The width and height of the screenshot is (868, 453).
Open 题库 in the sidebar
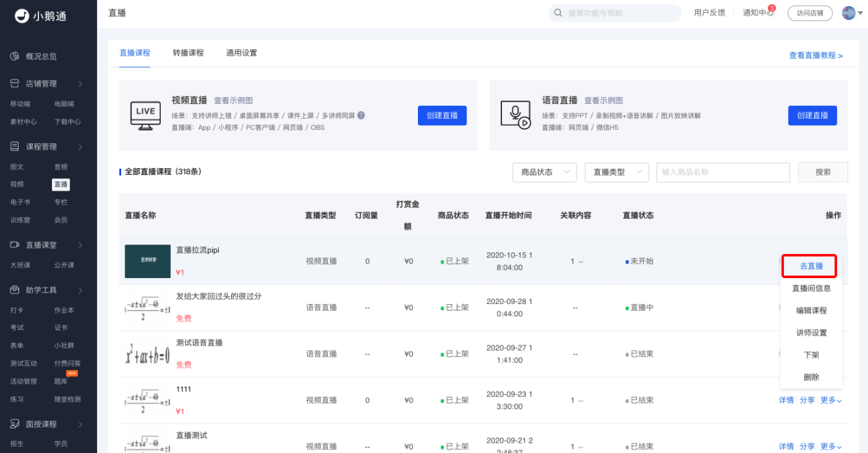click(x=61, y=381)
